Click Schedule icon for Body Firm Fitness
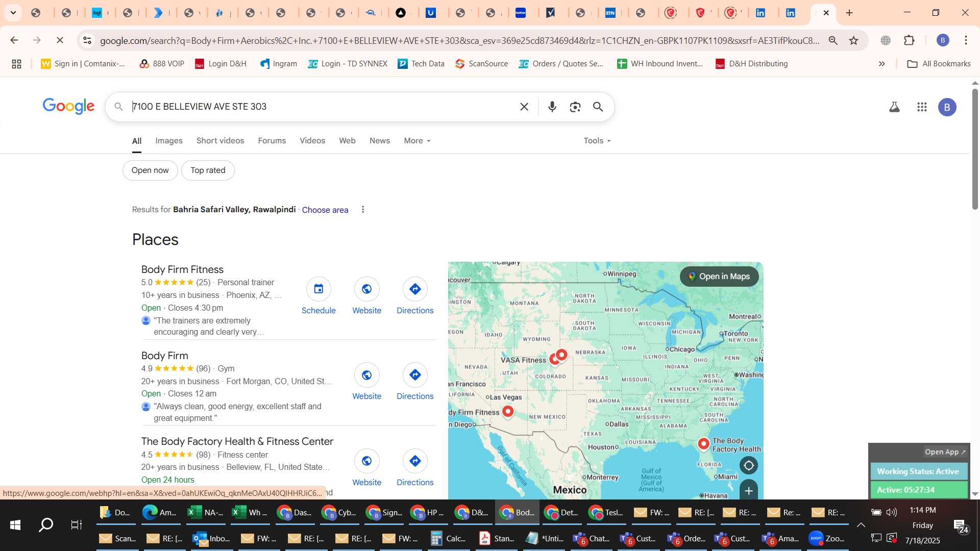The width and height of the screenshot is (980, 551). tap(318, 289)
